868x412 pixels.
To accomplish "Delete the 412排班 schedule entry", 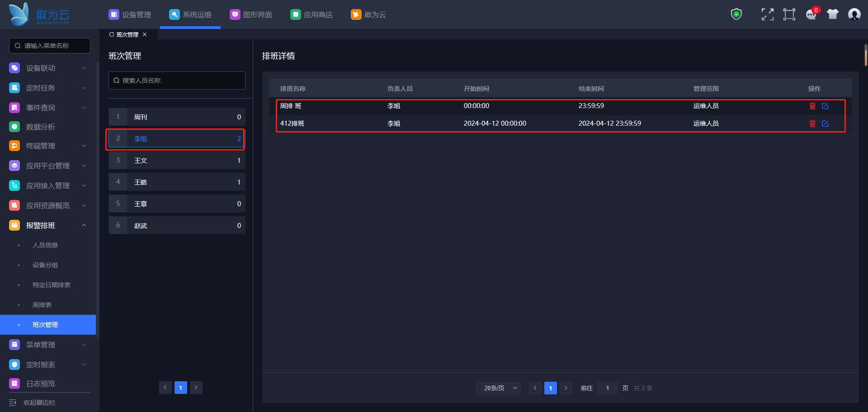I will click(x=812, y=123).
